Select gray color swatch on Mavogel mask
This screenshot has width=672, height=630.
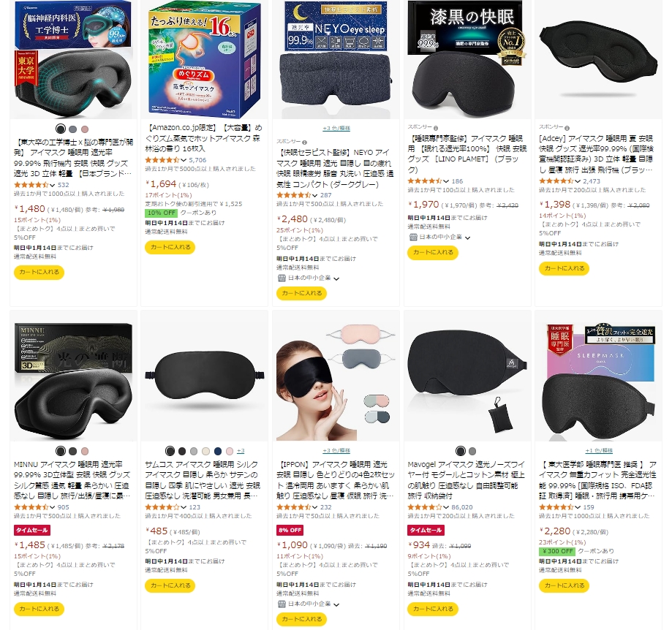point(472,451)
